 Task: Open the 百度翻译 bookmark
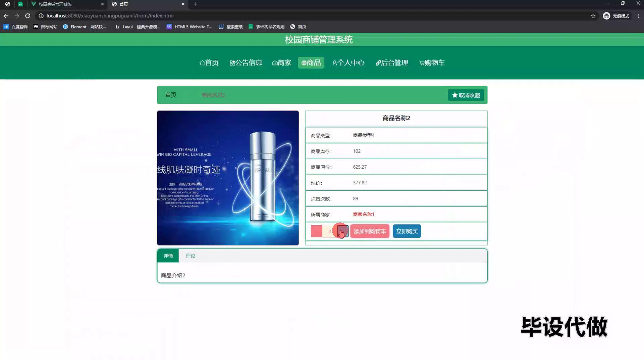point(16,27)
